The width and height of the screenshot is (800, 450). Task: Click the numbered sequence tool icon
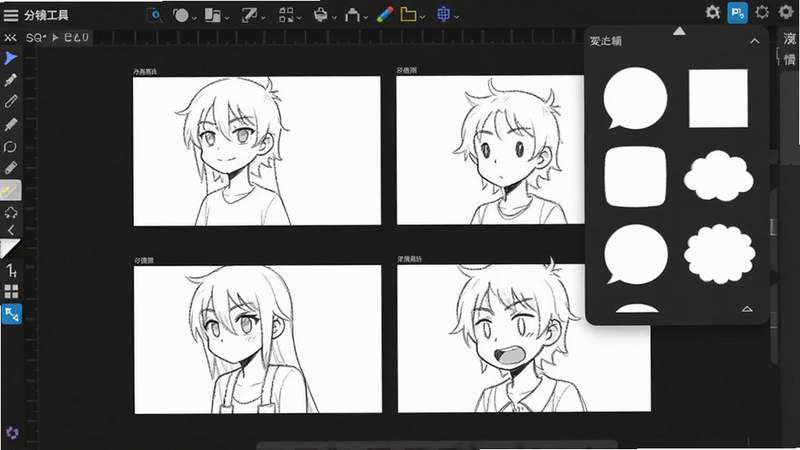[x=11, y=270]
